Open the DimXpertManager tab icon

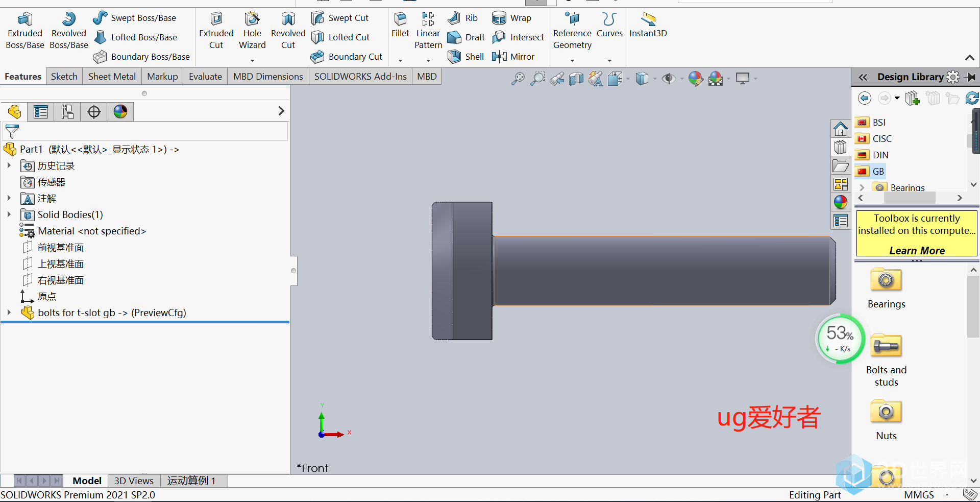94,111
